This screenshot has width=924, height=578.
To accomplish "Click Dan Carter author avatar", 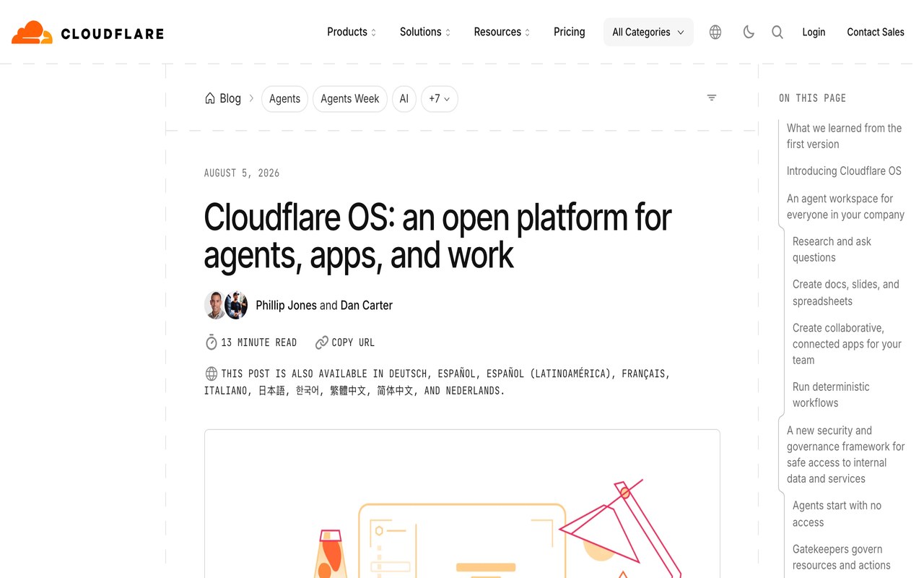I will coord(237,305).
